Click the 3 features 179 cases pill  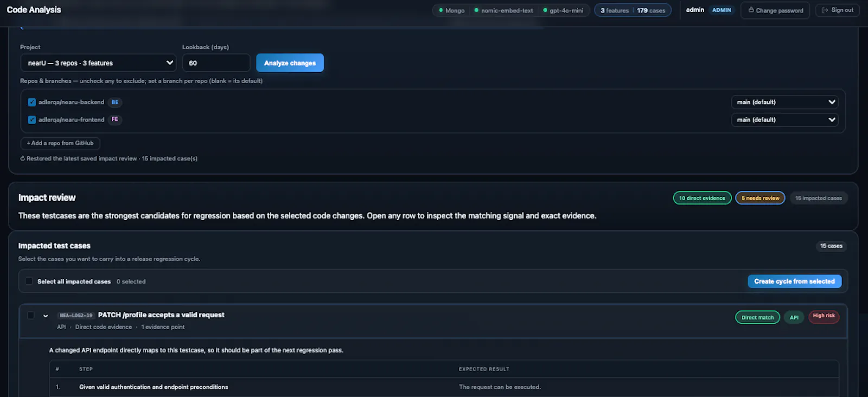[x=633, y=10]
